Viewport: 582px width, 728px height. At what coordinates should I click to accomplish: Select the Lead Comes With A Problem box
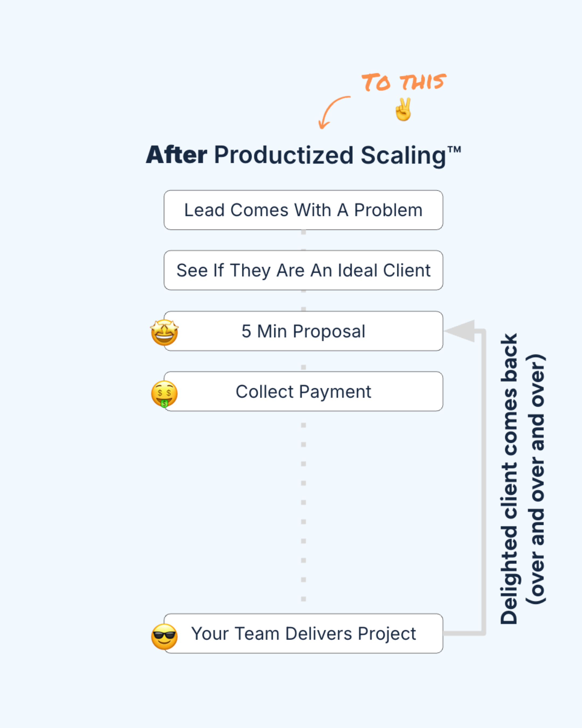[x=303, y=210]
